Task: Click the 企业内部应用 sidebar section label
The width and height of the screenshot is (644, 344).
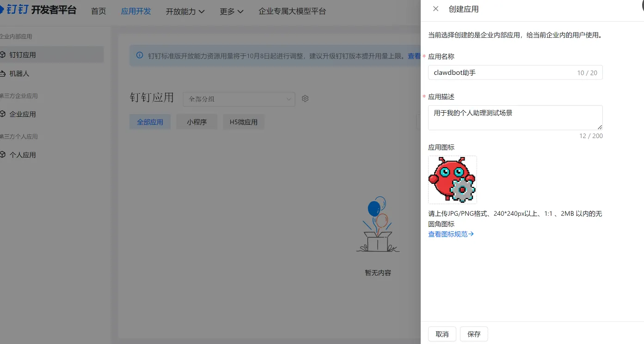Action: pyautogui.click(x=16, y=36)
